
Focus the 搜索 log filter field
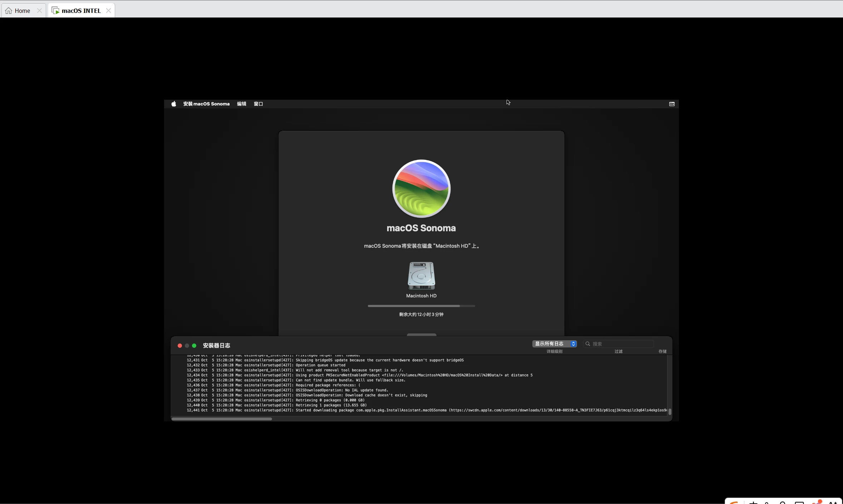[618, 344]
